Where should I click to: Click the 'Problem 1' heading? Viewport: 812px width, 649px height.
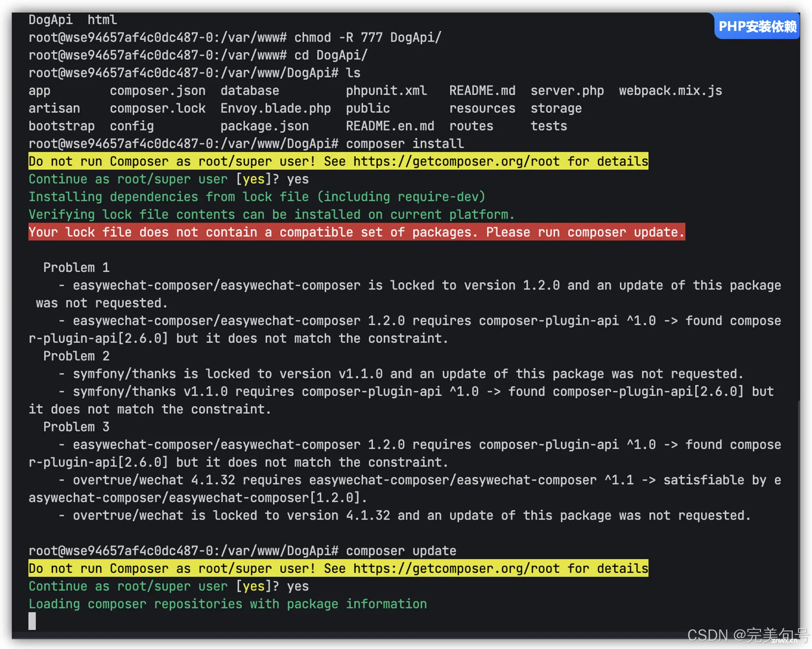click(76, 268)
